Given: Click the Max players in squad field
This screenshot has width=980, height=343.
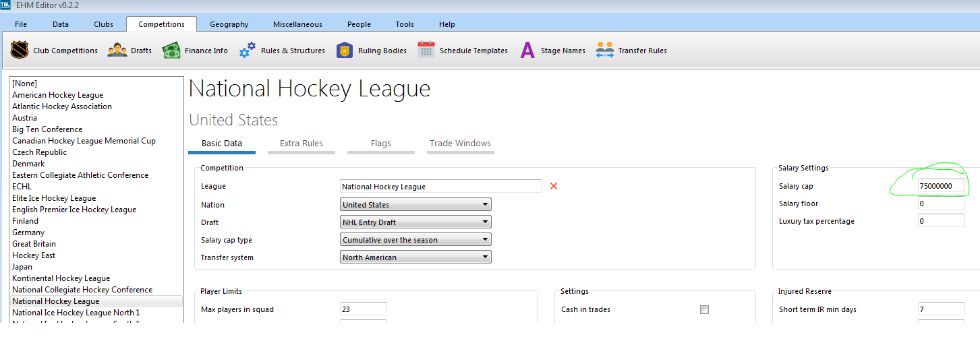Looking at the screenshot, I should tap(364, 309).
